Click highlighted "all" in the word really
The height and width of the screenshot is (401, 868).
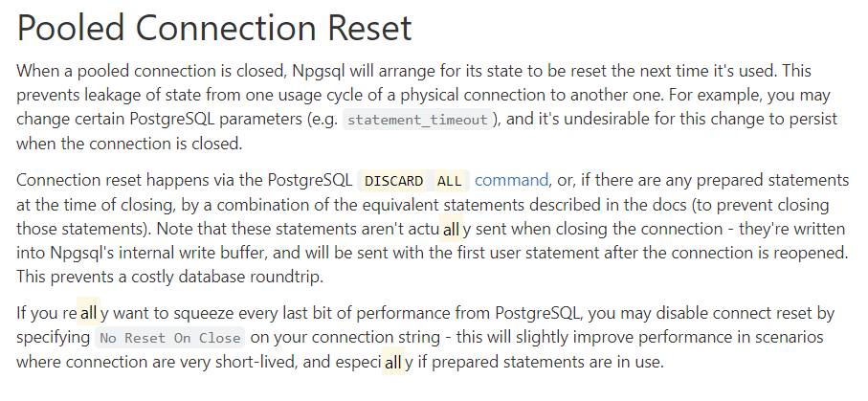89,313
